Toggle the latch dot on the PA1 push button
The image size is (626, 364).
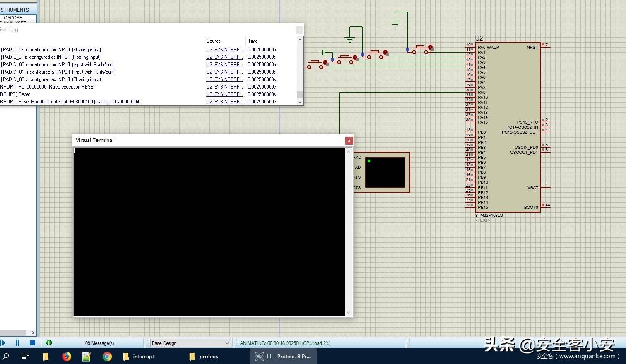[x=430, y=48]
